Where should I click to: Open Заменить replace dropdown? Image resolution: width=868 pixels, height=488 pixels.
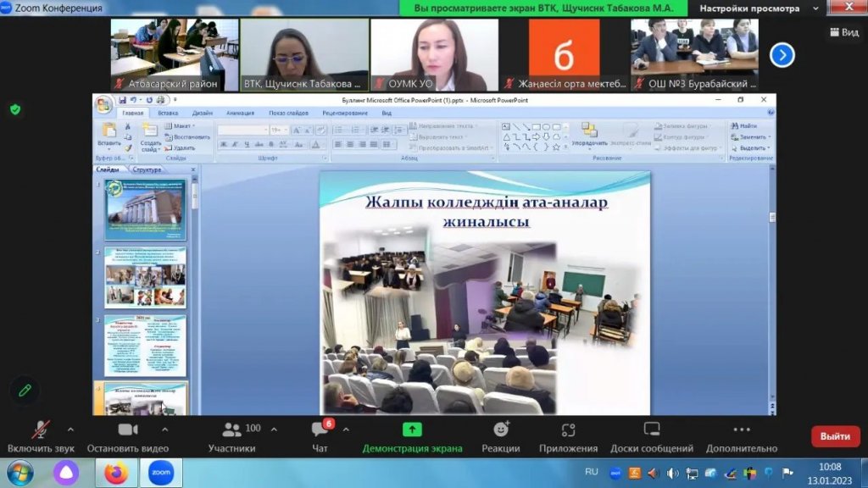(x=751, y=136)
